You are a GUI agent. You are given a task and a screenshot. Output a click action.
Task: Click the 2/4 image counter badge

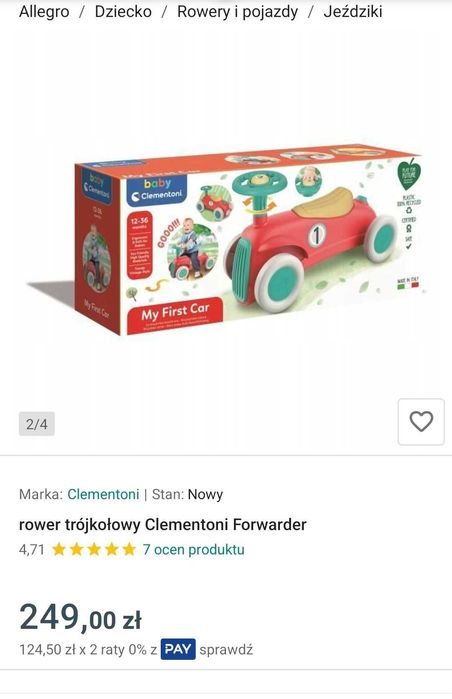pos(37,424)
